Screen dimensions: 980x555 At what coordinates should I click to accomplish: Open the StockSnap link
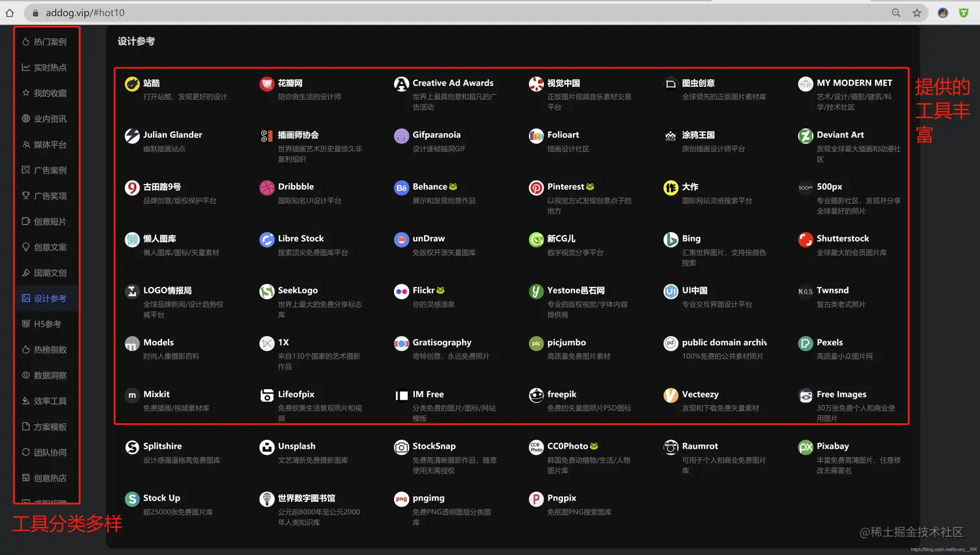(x=434, y=446)
